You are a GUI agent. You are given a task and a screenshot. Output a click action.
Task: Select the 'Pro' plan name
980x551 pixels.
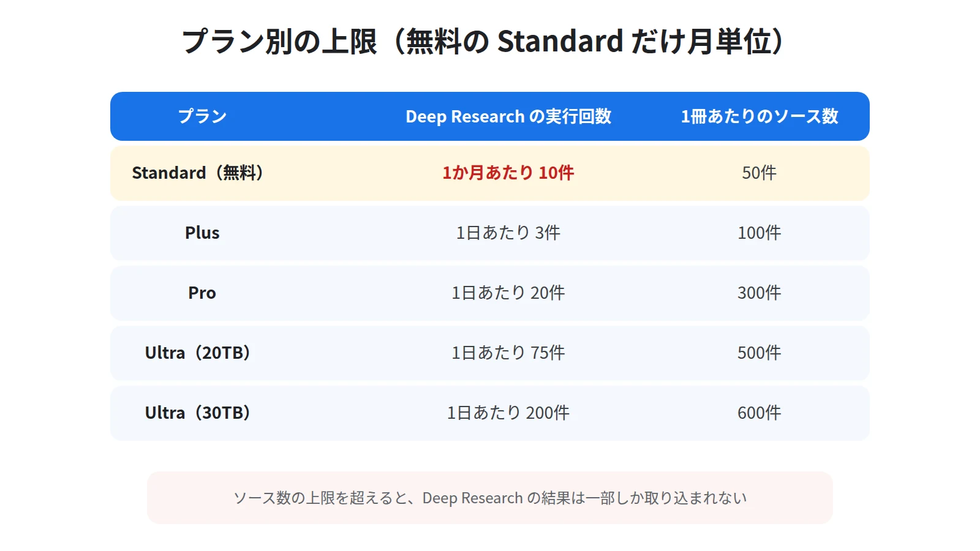tap(202, 293)
